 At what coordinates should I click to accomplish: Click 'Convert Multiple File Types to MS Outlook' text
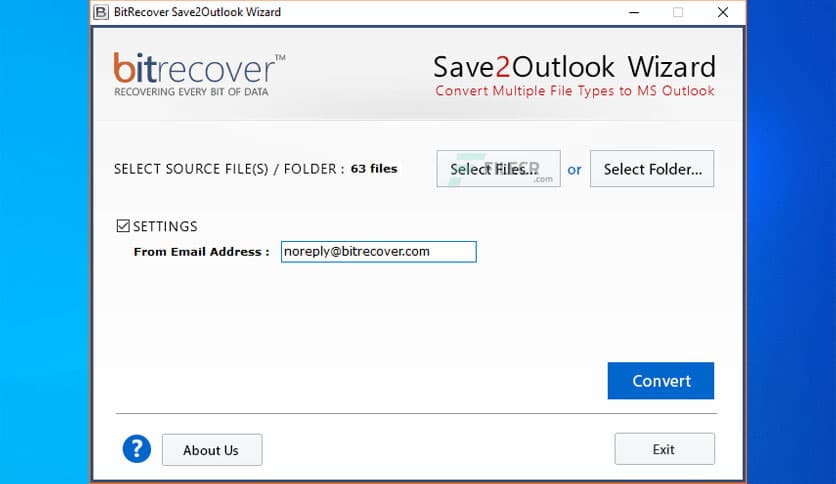point(575,91)
